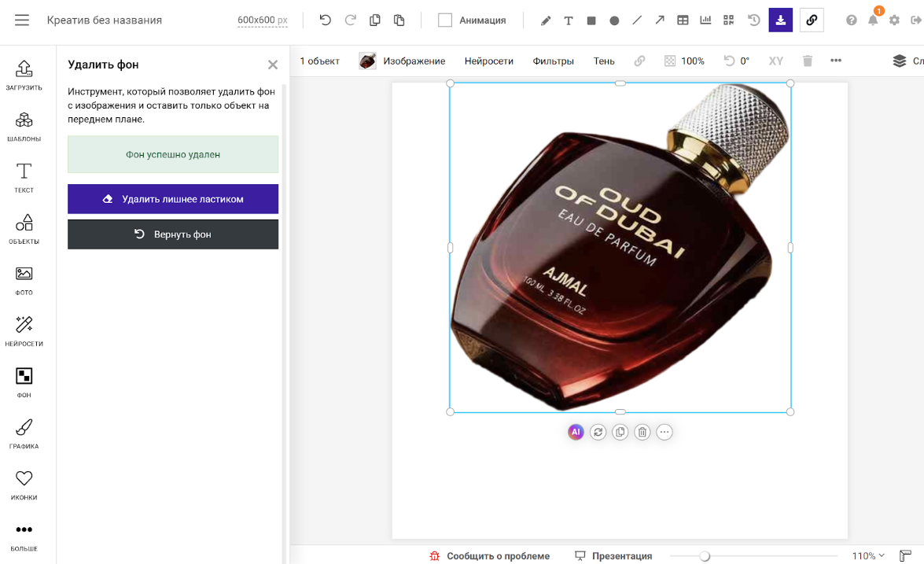Open the version history icon

click(x=754, y=20)
